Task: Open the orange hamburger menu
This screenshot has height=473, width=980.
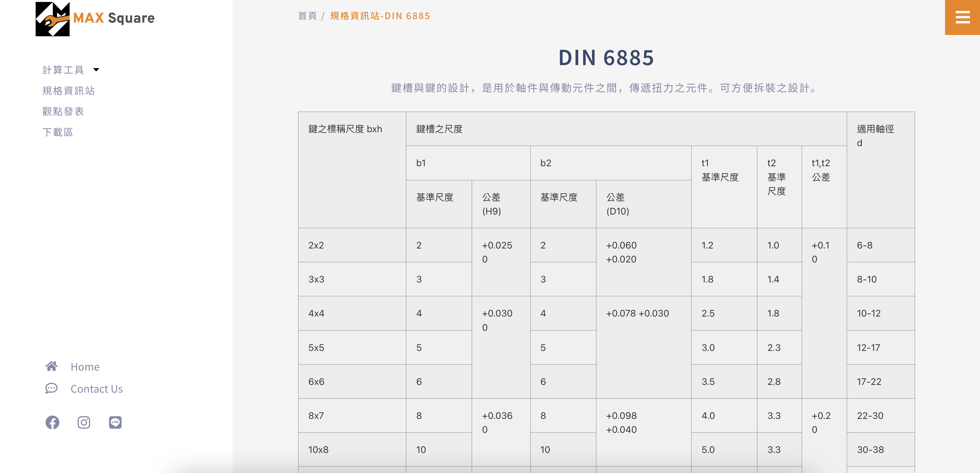Action: [x=962, y=17]
